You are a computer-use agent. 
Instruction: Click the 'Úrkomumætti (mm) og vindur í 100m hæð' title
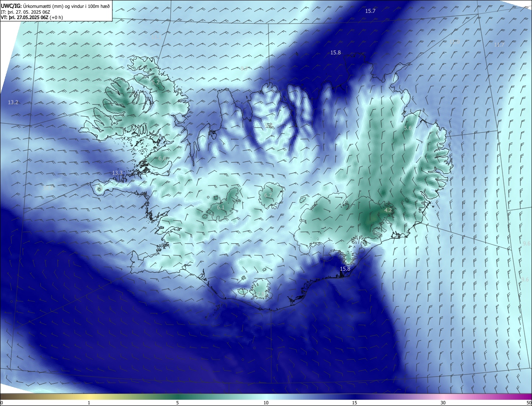[66, 6]
